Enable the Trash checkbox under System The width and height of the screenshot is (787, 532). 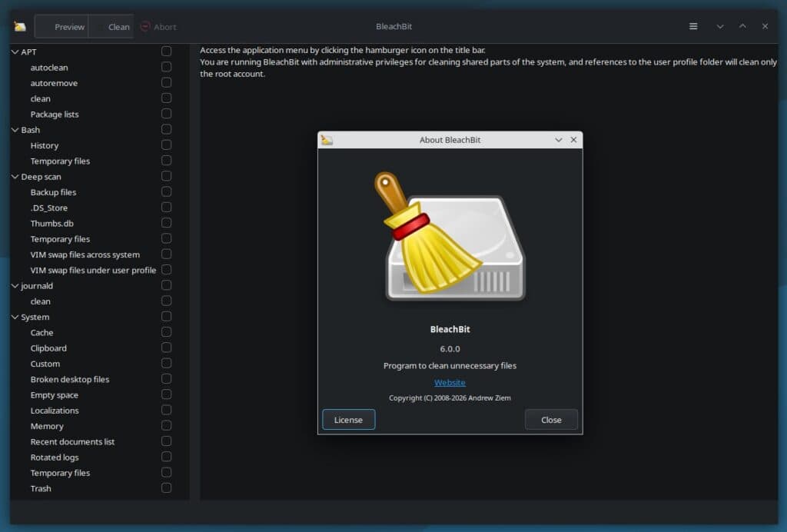tap(166, 488)
